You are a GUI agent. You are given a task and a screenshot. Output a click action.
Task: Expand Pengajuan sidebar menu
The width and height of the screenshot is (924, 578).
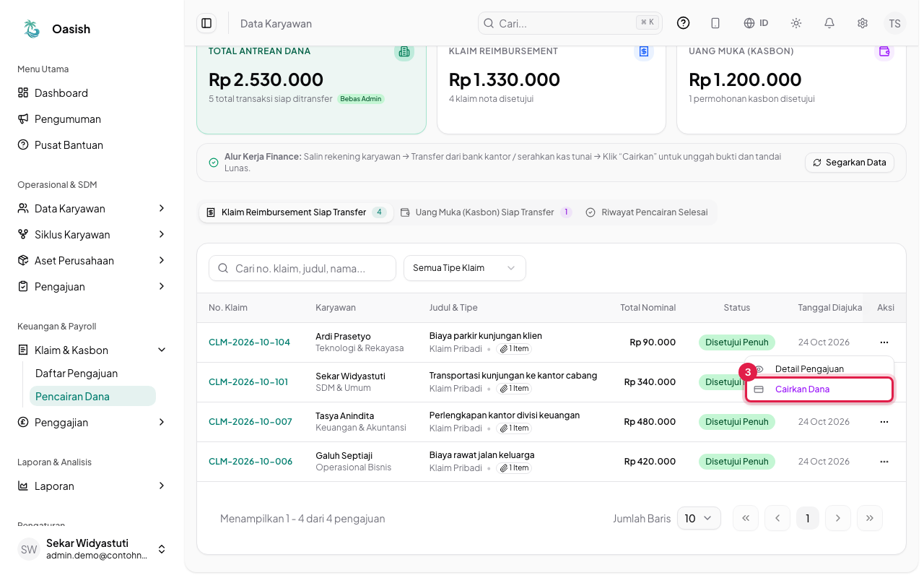(92, 286)
